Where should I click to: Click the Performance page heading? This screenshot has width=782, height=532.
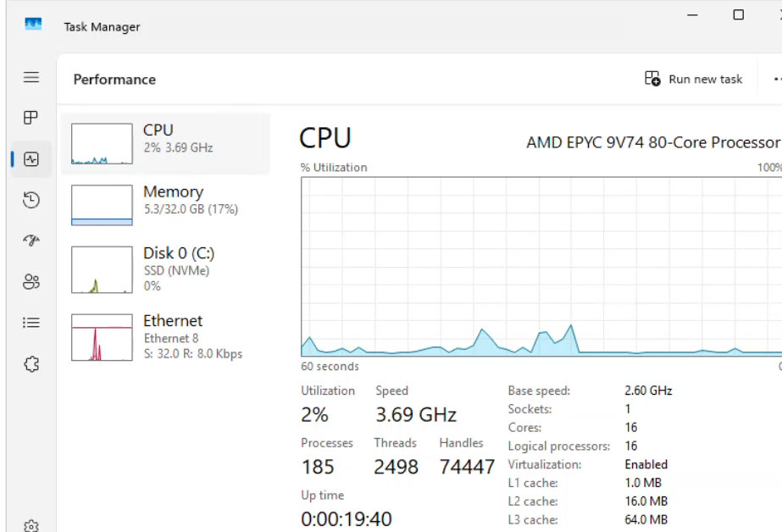tap(114, 80)
